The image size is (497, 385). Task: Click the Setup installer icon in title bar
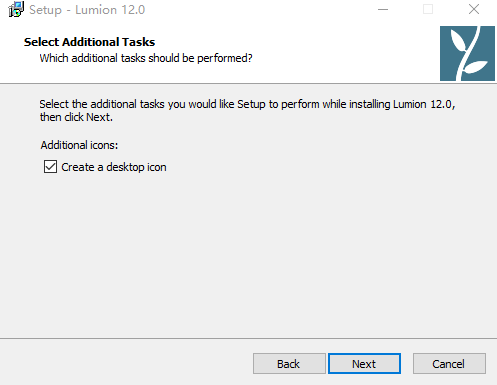coord(16,9)
